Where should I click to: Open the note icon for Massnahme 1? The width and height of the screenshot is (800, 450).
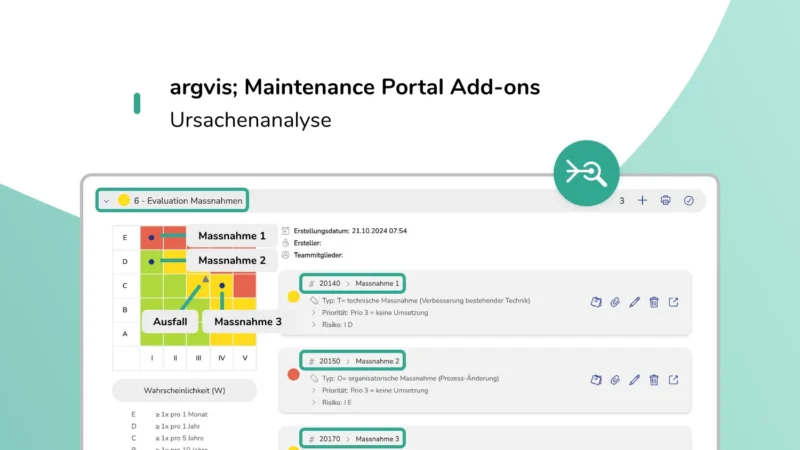tap(596, 302)
